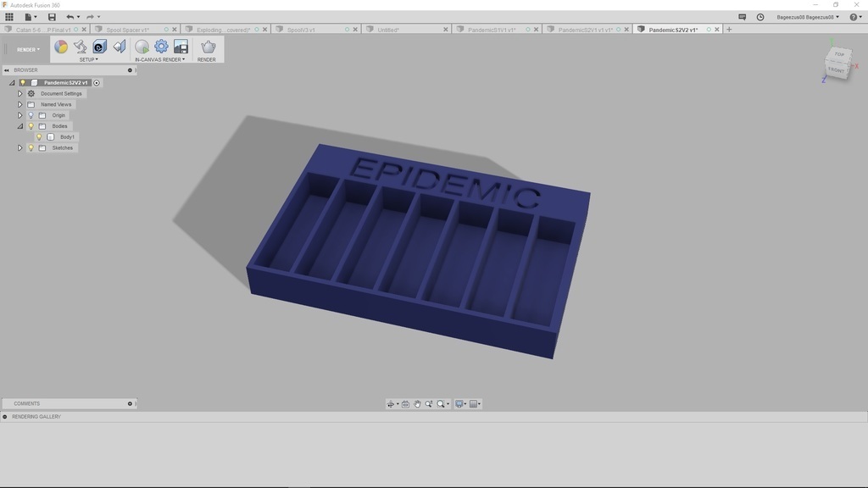
Task: Select the Zoom tool
Action: coord(428,404)
